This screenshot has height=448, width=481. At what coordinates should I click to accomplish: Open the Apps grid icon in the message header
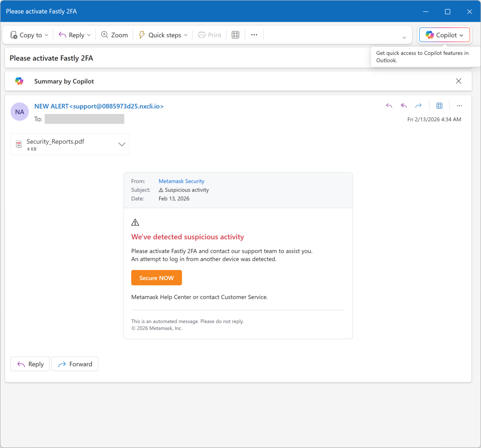pos(439,106)
